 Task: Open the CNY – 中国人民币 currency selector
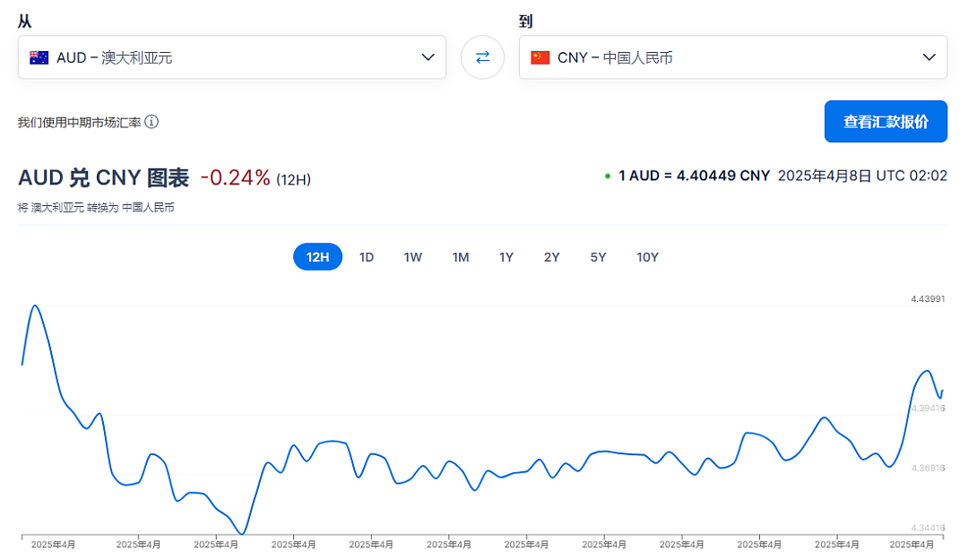coord(733,57)
